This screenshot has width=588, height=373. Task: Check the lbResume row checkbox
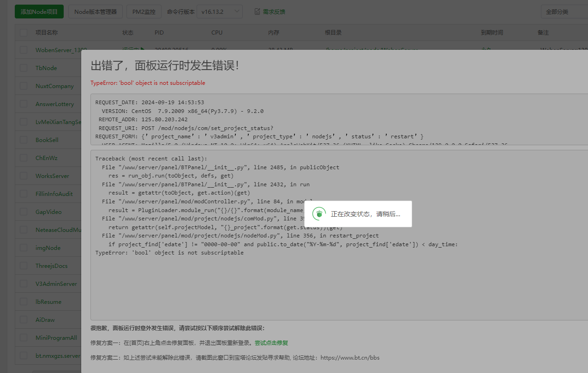point(24,302)
